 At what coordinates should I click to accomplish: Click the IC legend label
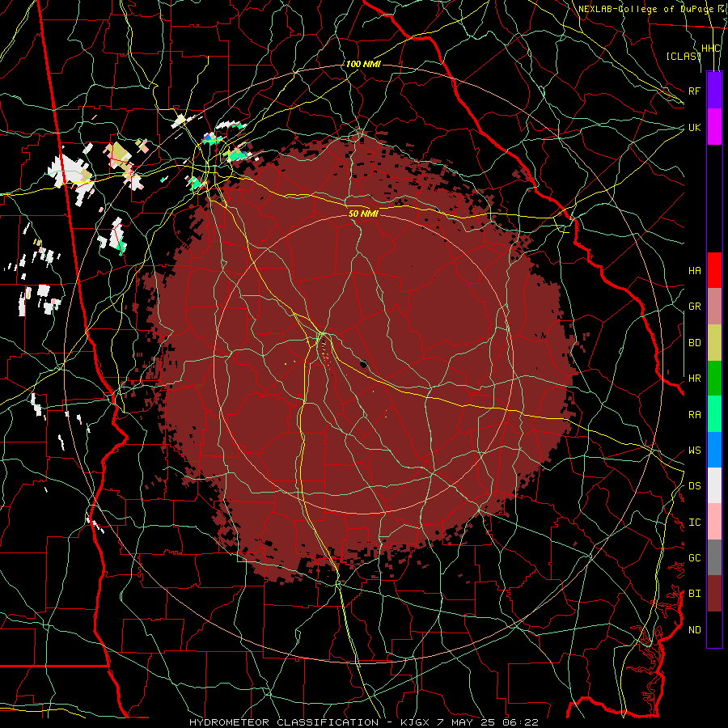point(694,523)
